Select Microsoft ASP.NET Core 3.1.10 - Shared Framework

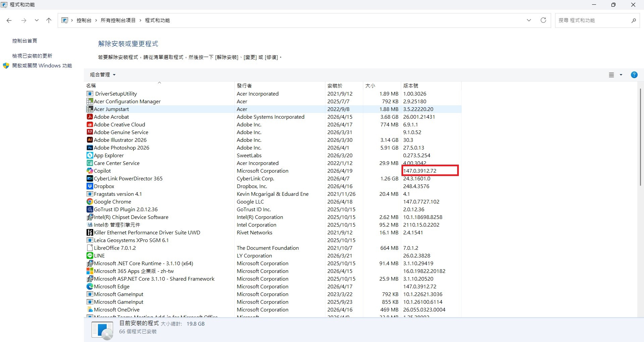(x=273, y=279)
